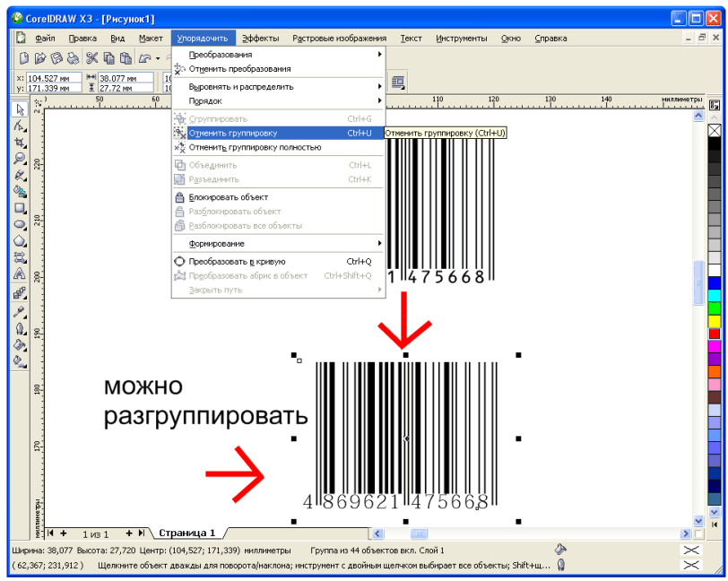Viewport: 728px width, 581px height.
Task: Select the Shape edit tool
Action: (20, 126)
